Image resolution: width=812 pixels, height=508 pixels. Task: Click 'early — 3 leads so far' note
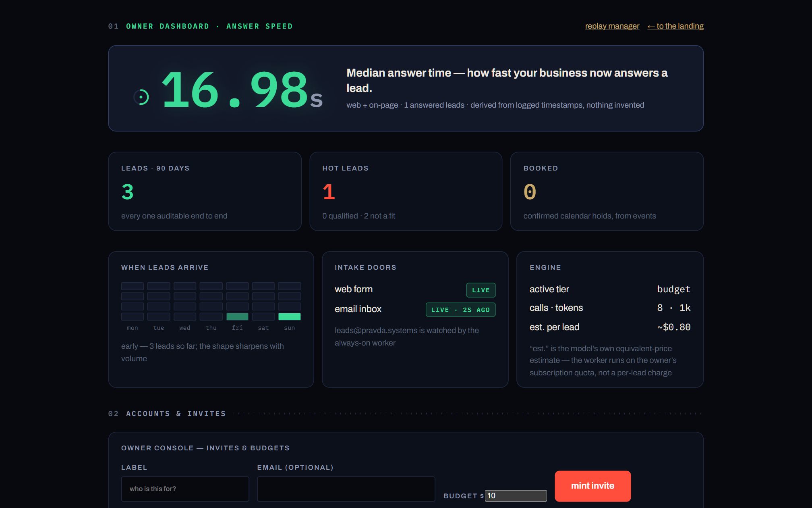click(202, 352)
